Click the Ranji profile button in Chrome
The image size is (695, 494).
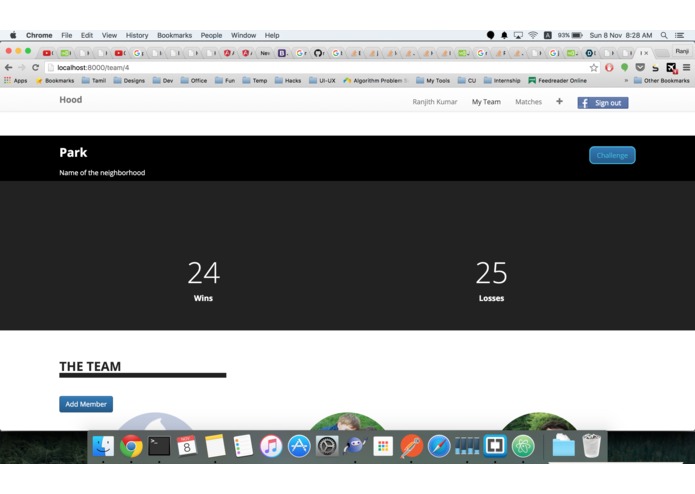(682, 51)
